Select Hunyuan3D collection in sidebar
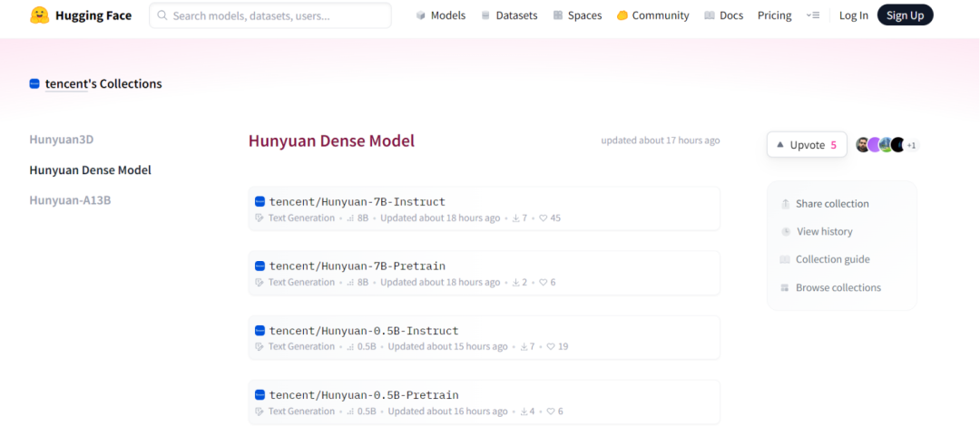980x426 pixels. pyautogui.click(x=62, y=140)
